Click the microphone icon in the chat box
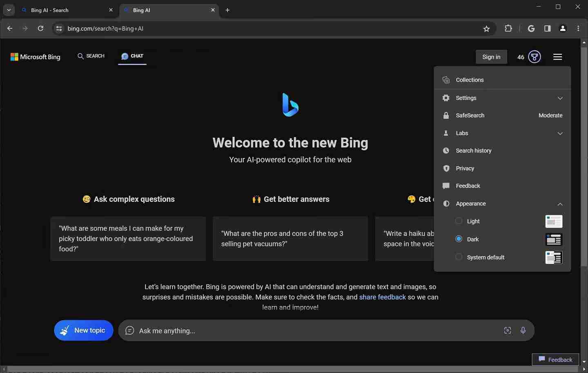This screenshot has height=373, width=588. [523, 331]
